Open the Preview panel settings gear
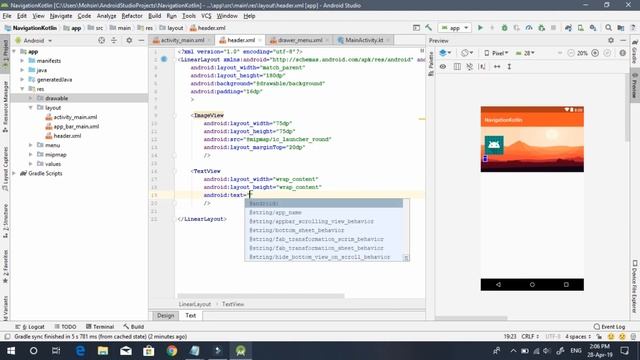Viewport: 640px width, 360px height. click(x=611, y=40)
